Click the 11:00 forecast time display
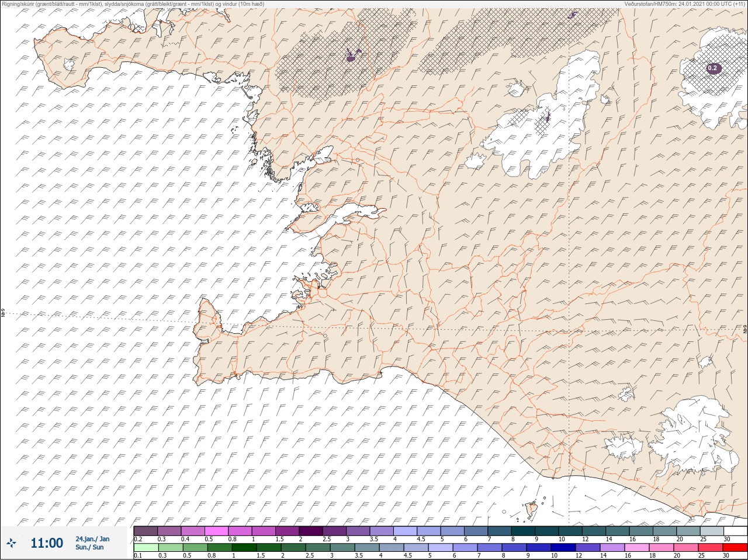 (47, 543)
